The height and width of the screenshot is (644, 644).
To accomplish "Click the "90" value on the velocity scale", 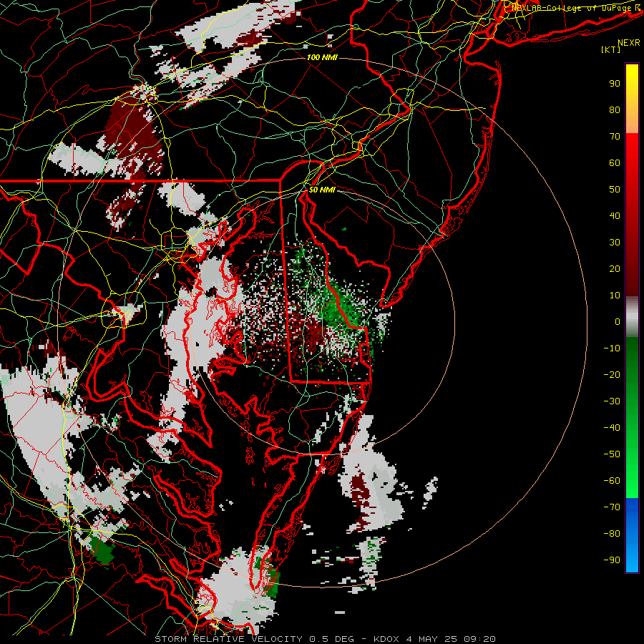I will 615,84.
